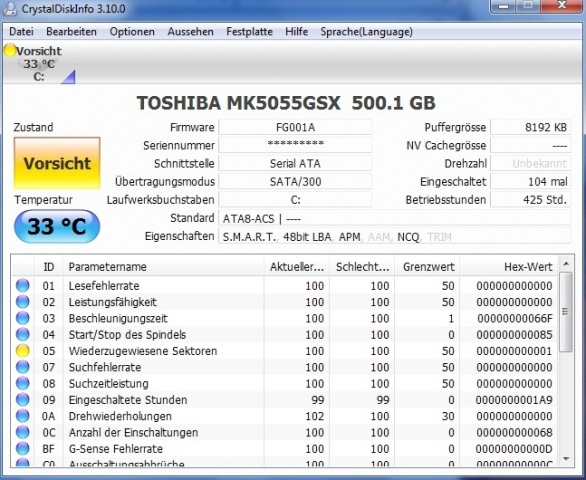Click status icon for Suchfehlerrate row
Image resolution: width=586 pixels, height=480 pixels.
tap(22, 367)
